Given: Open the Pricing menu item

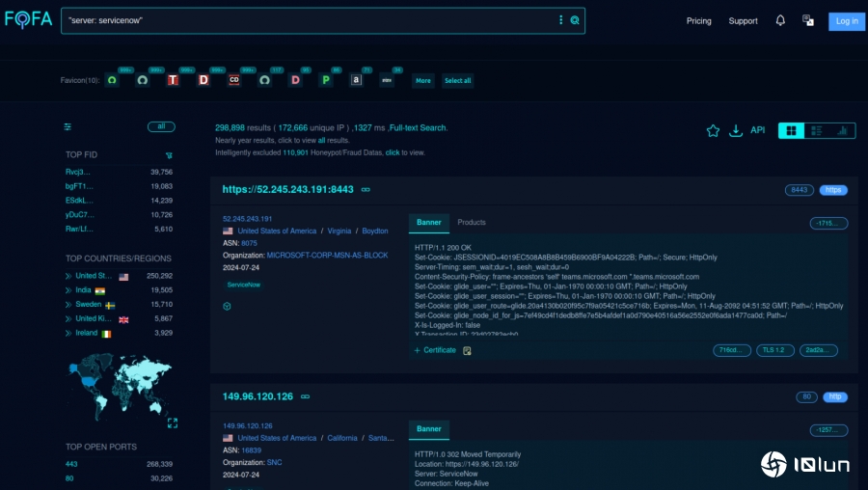Looking at the screenshot, I should [x=698, y=21].
